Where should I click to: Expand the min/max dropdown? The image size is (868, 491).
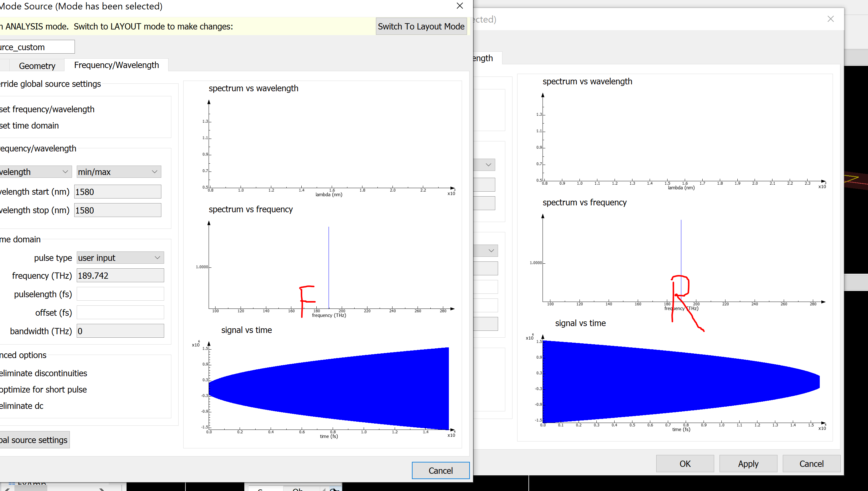pyautogui.click(x=119, y=172)
